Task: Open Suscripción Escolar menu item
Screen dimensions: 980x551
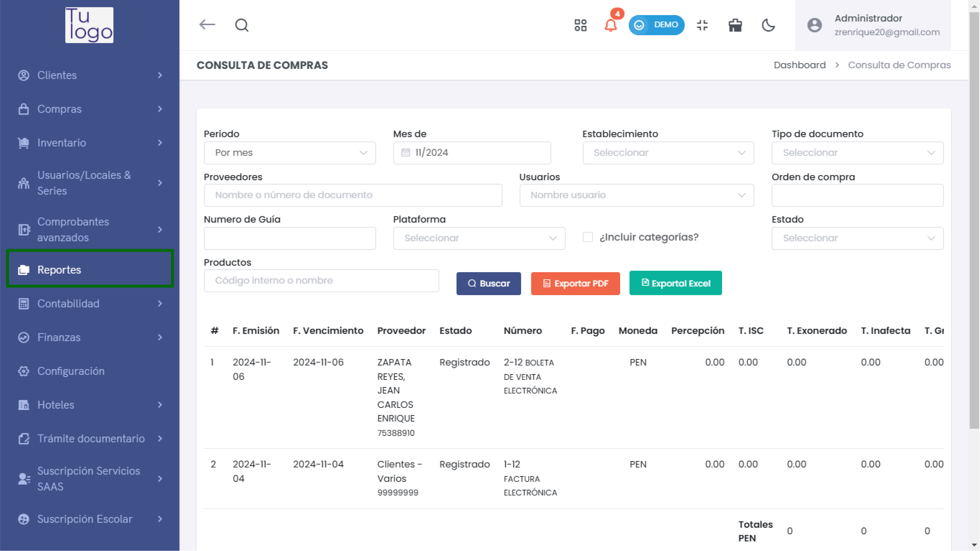Action: coord(90,519)
